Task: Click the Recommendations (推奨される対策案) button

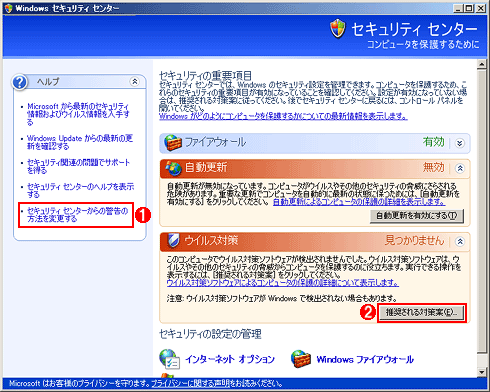Action: pyautogui.click(x=421, y=312)
